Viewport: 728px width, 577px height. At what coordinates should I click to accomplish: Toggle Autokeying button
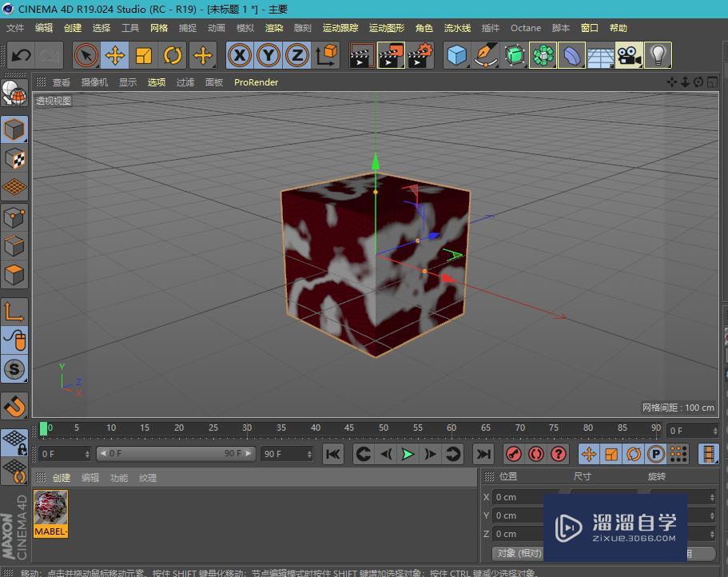click(x=535, y=454)
